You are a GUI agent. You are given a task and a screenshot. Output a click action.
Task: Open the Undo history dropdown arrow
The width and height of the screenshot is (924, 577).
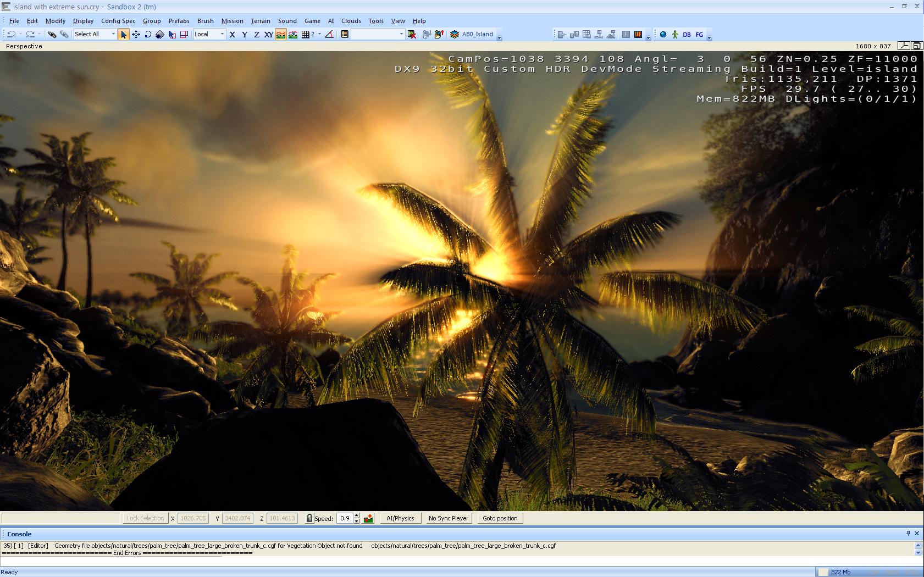click(x=20, y=34)
